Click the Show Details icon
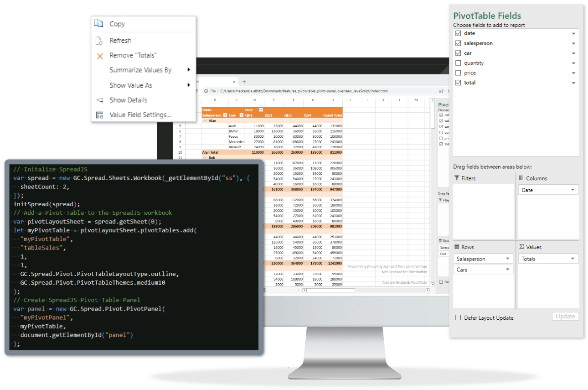The height and width of the screenshot is (390, 588). pyautogui.click(x=100, y=100)
